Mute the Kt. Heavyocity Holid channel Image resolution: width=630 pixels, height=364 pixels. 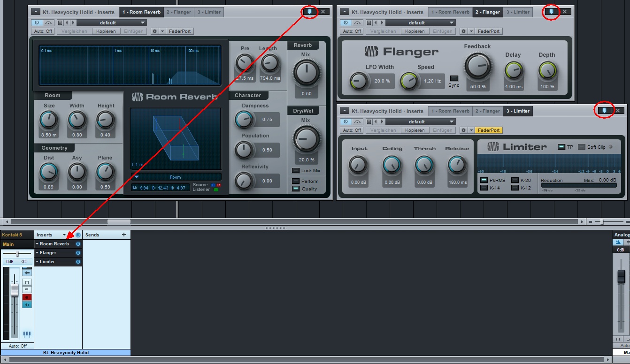[27, 282]
